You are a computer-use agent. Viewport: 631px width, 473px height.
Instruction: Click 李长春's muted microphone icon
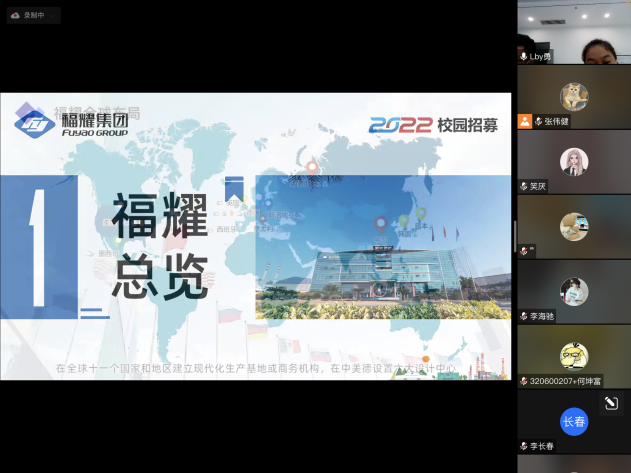point(524,446)
